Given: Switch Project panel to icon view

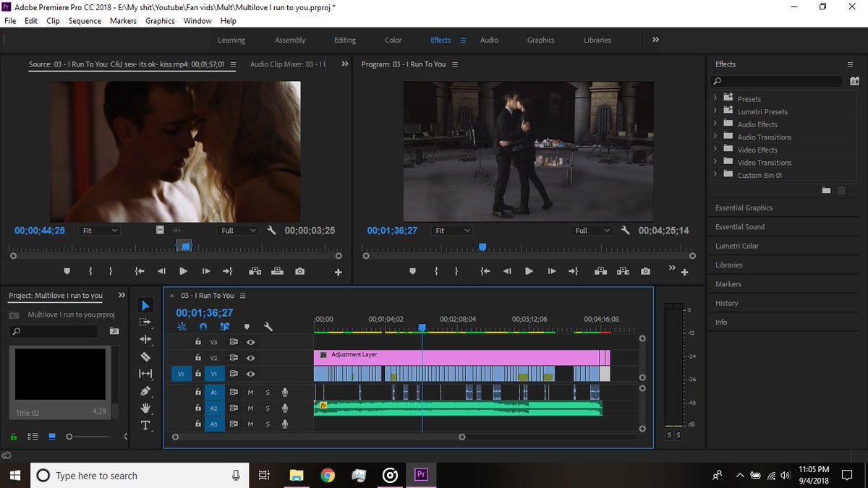Looking at the screenshot, I should pos(51,437).
